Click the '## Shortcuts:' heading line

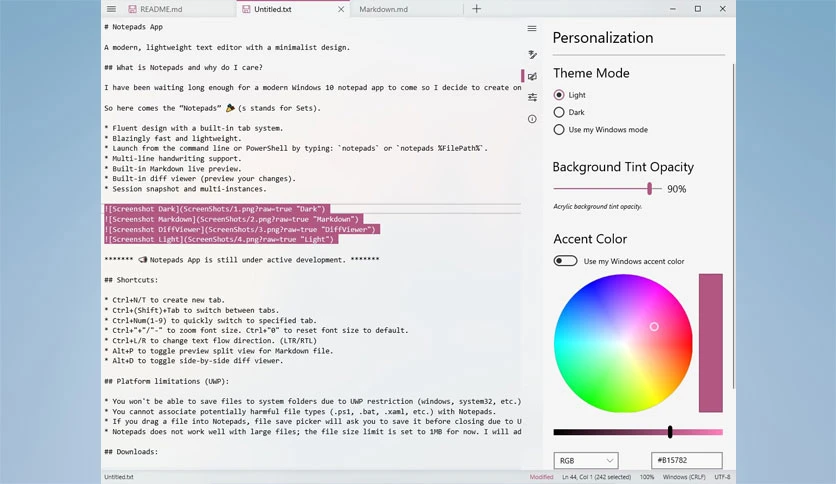point(131,280)
